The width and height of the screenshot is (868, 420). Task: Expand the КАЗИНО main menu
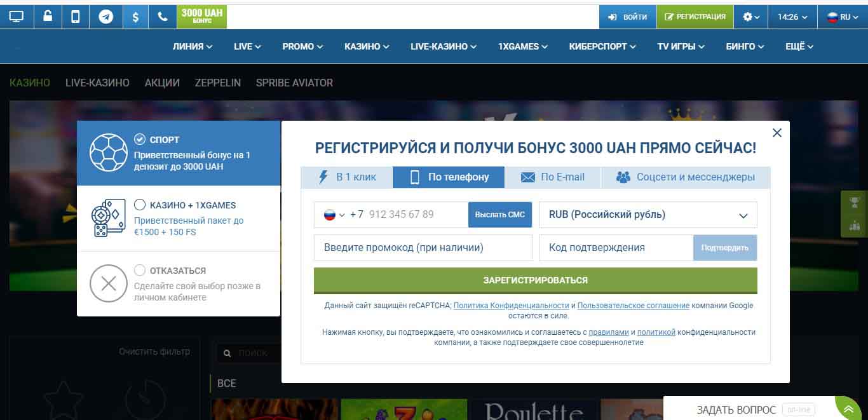pos(367,46)
